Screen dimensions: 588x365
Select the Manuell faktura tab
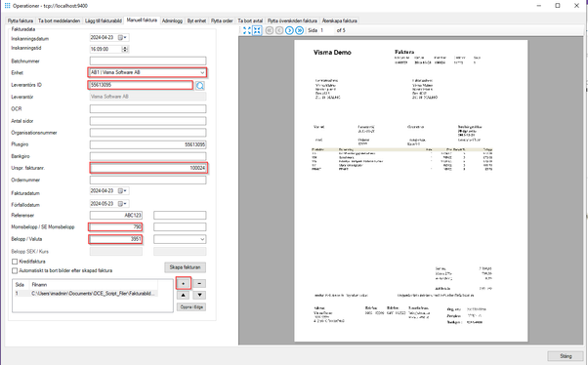click(142, 20)
